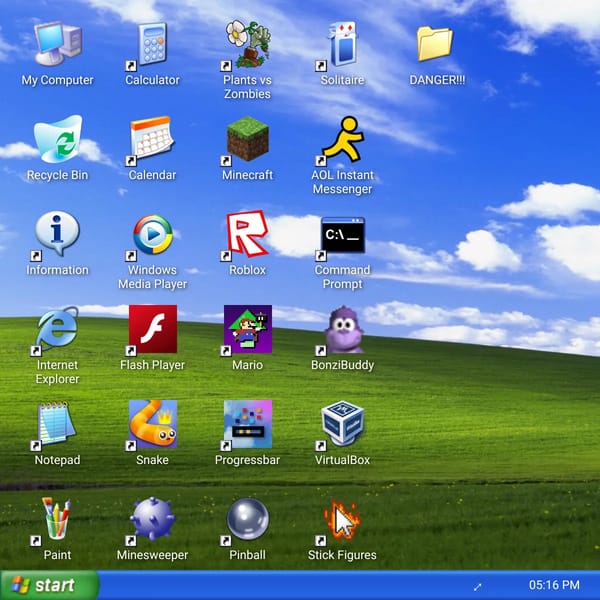Click the 05:16 PM taskbar clock

point(554,585)
